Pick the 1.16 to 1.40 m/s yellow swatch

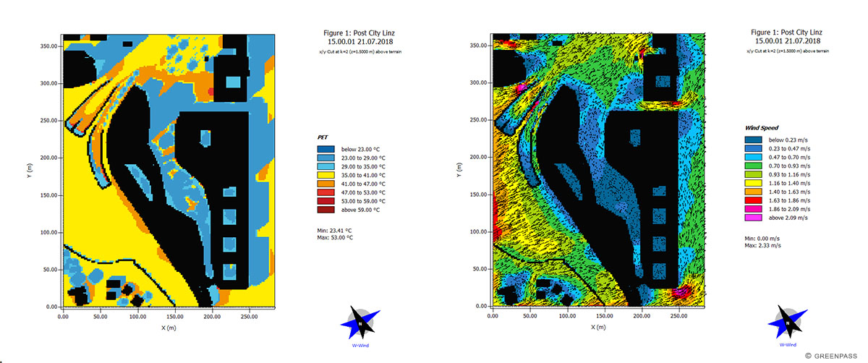pos(754,182)
